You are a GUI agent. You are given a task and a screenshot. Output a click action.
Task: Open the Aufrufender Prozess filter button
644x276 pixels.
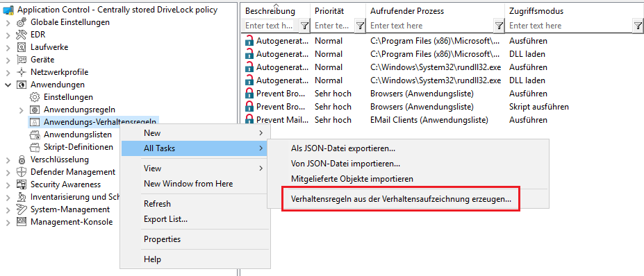(x=499, y=26)
